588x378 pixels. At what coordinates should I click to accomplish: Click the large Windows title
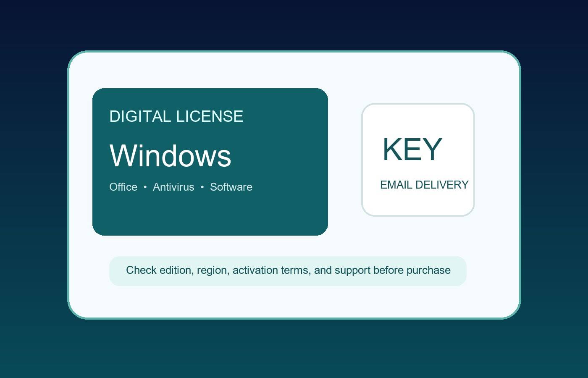170,156
